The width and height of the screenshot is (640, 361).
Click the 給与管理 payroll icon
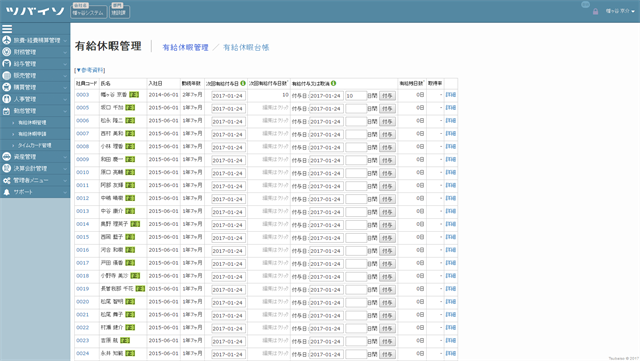click(x=7, y=64)
